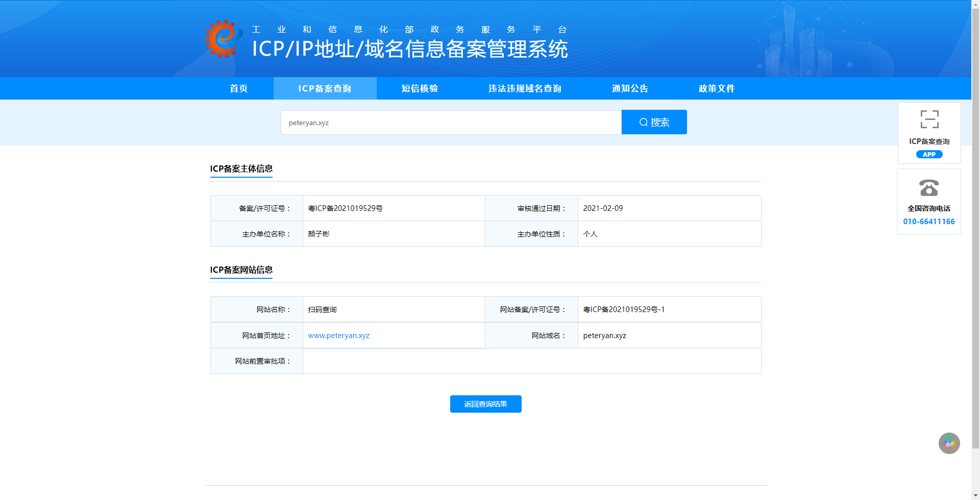The width and height of the screenshot is (980, 500).
Task: Focus the domain search input field
Action: point(451,123)
